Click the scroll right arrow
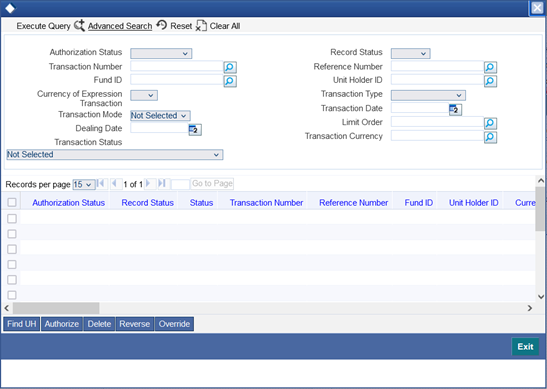This screenshot has height=389, width=547. coord(530,308)
